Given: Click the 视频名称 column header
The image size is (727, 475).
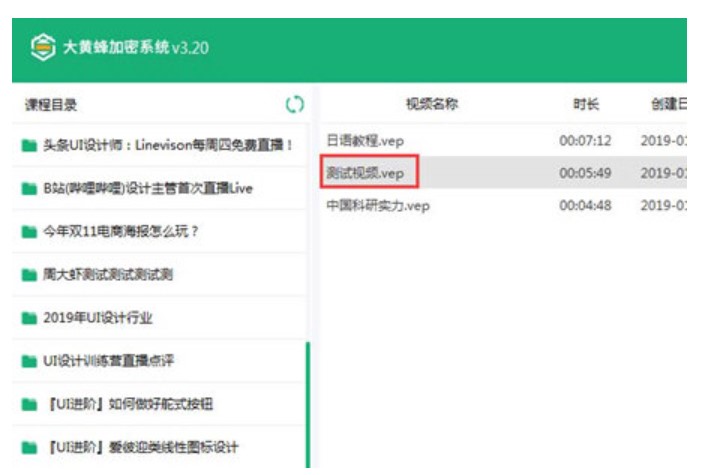Looking at the screenshot, I should coord(432,104).
